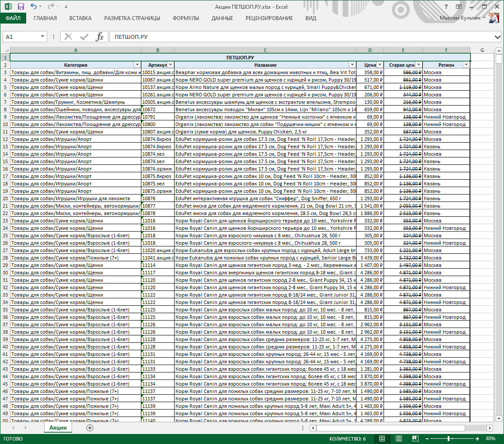Open the РЕЦЕНЗИРОВАНИЕ tab

coord(269,18)
